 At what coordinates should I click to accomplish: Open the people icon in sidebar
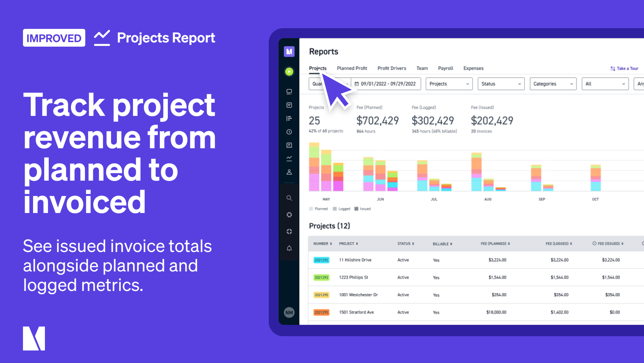(x=289, y=172)
